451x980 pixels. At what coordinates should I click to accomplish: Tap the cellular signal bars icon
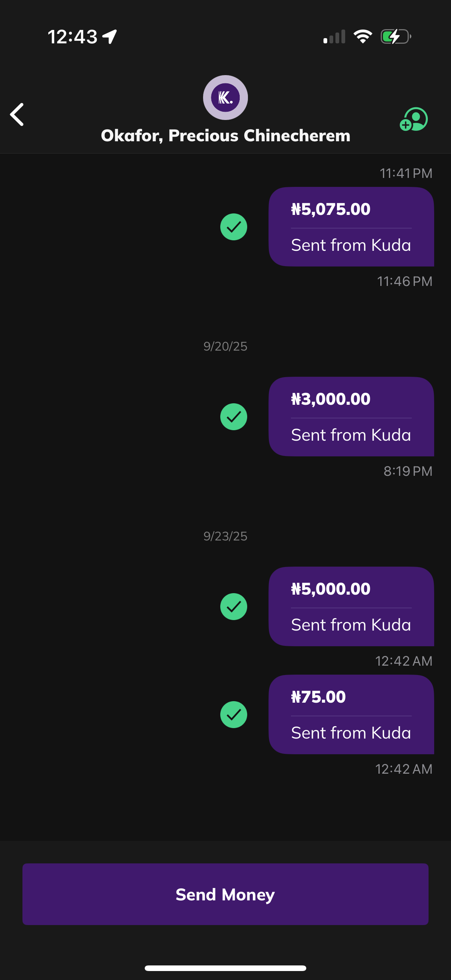(x=334, y=37)
